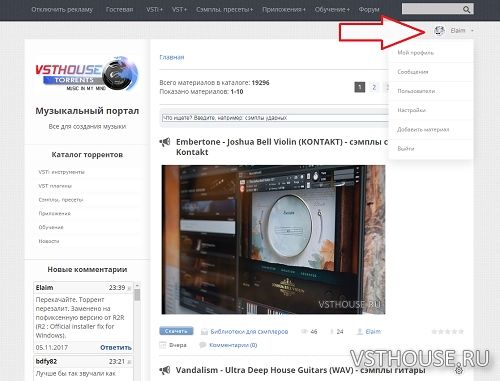Image resolution: width=500 pixels, height=381 pixels.
Task: Open Новости in torrent catalog sidebar
Action: tap(49, 241)
